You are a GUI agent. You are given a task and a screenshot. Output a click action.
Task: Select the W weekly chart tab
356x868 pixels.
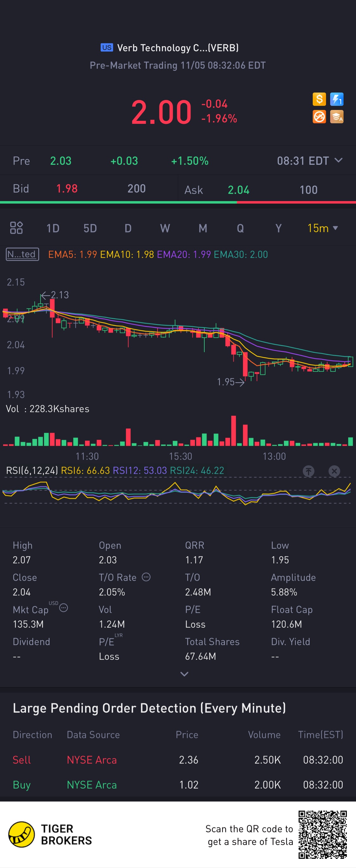click(165, 228)
